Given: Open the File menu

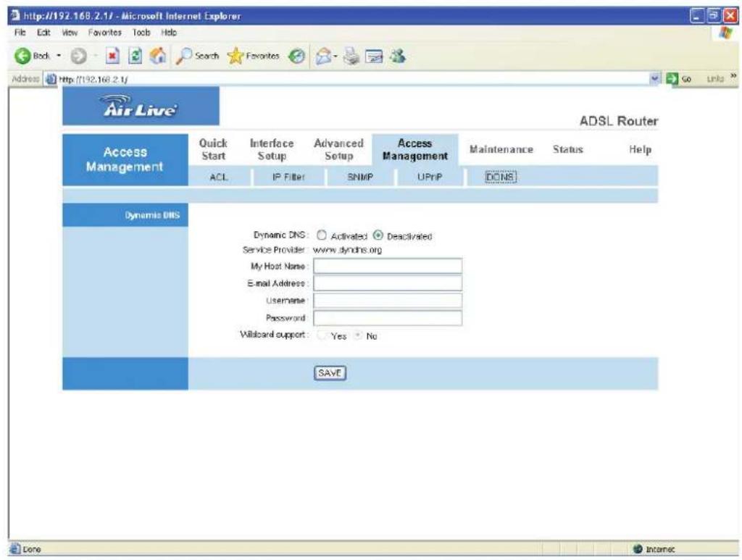Looking at the screenshot, I should pos(20,33).
